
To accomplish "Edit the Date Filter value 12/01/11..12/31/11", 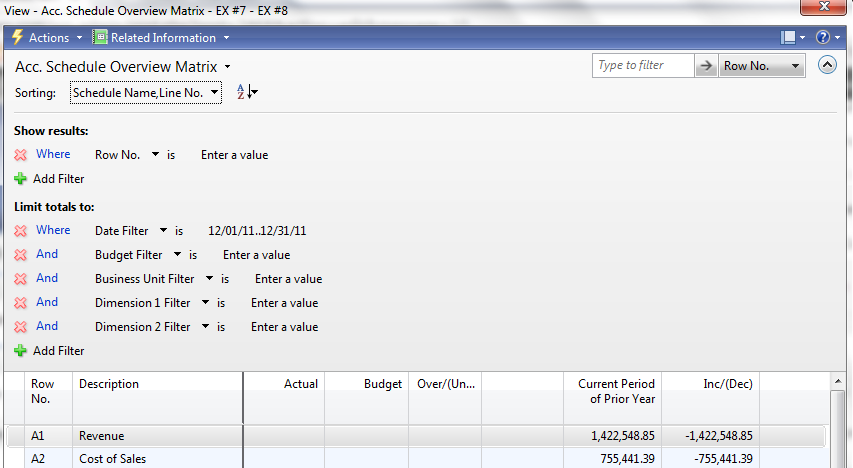I will coord(257,231).
